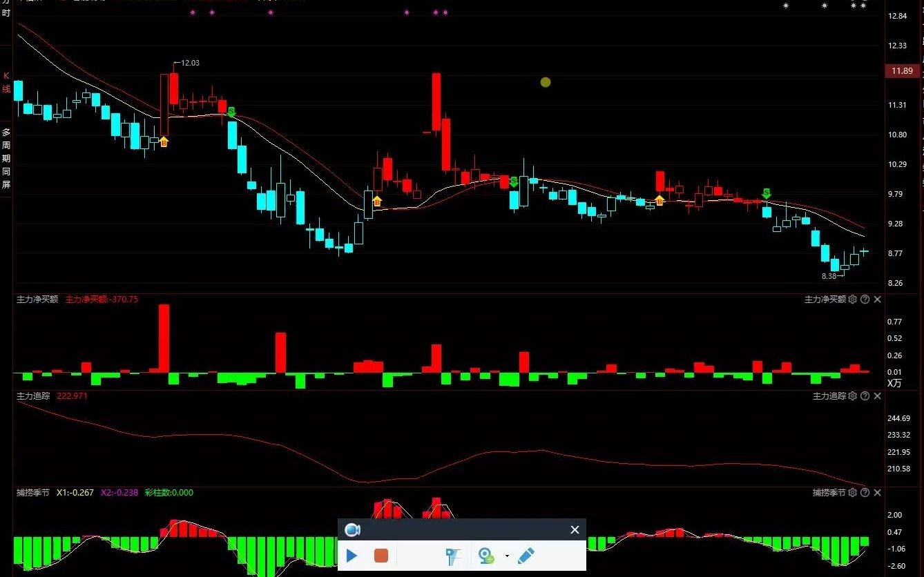924x577 pixels.
Task: Click the webcam add icon in the recorder
Action: pos(486,556)
